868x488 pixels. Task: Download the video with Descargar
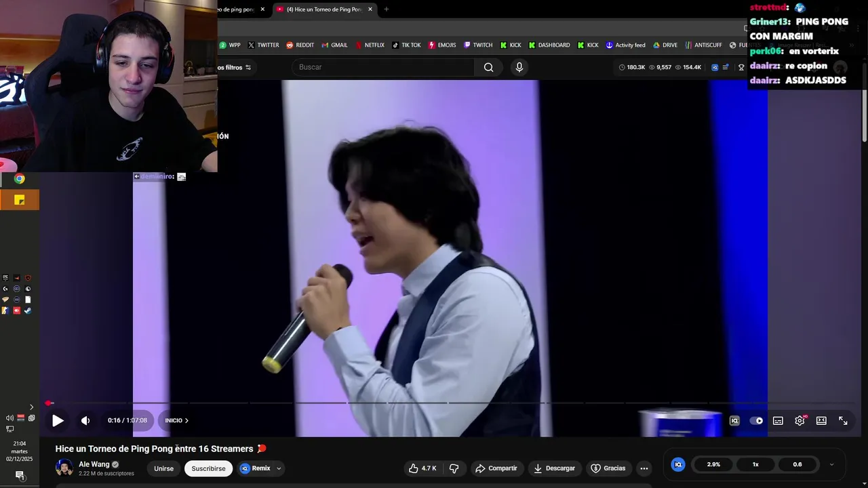[x=554, y=468]
